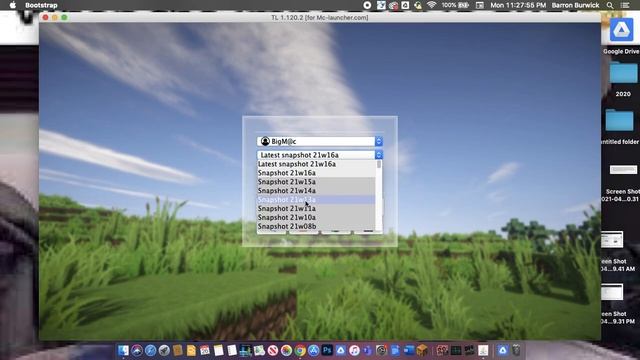Open System Preferences from the Dock
The height and width of the screenshot is (360, 640).
pos(381,350)
